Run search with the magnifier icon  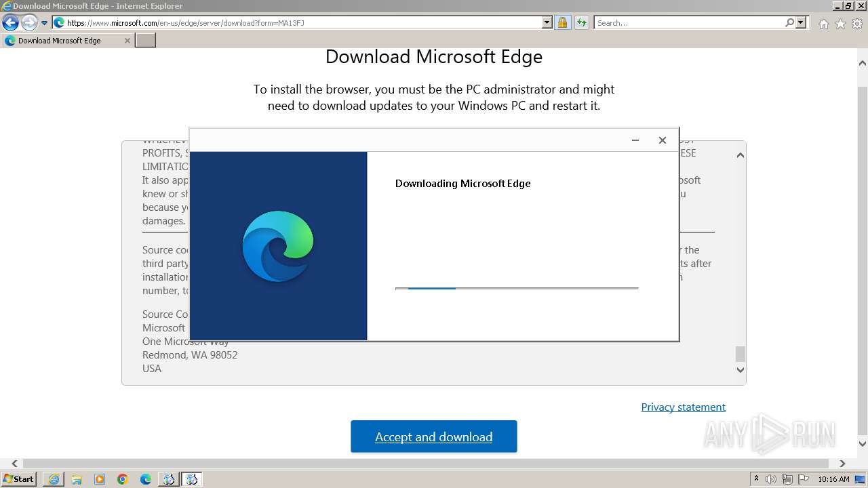(x=789, y=23)
